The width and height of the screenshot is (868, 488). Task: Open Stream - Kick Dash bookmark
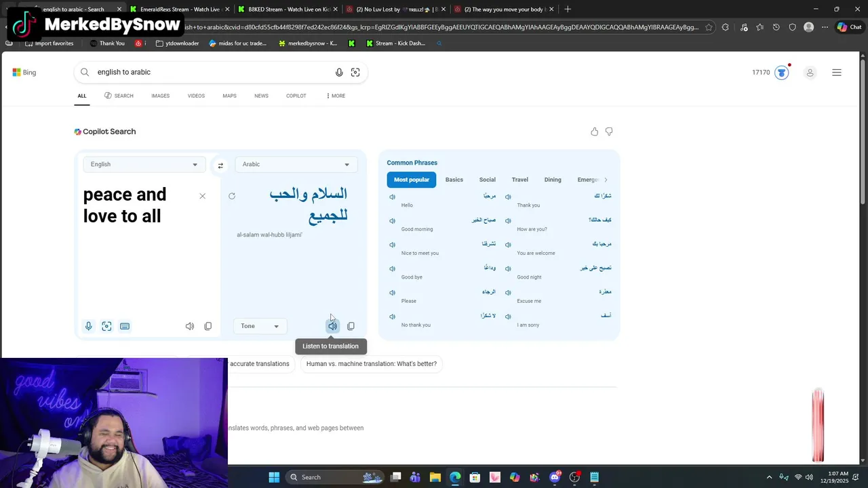[395, 43]
